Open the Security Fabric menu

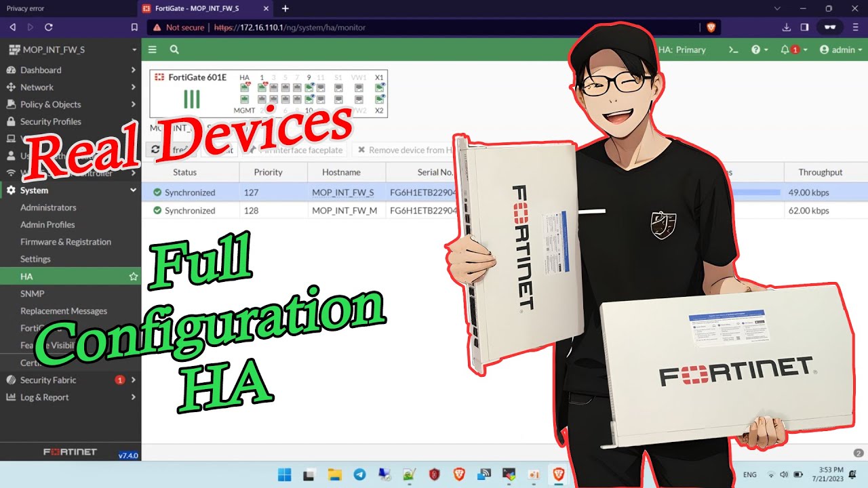point(48,380)
